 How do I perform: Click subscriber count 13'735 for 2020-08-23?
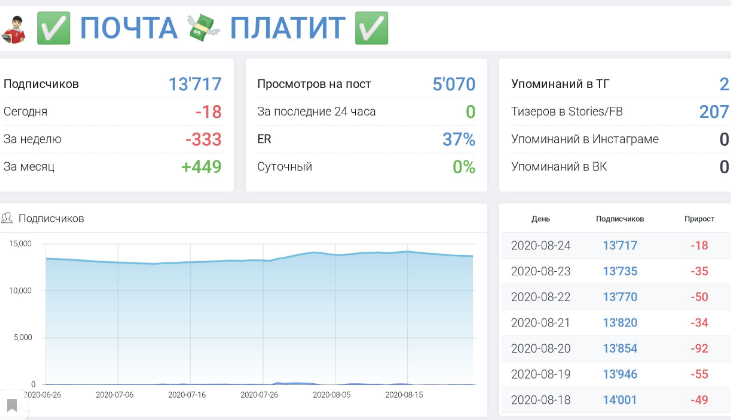coord(620,271)
